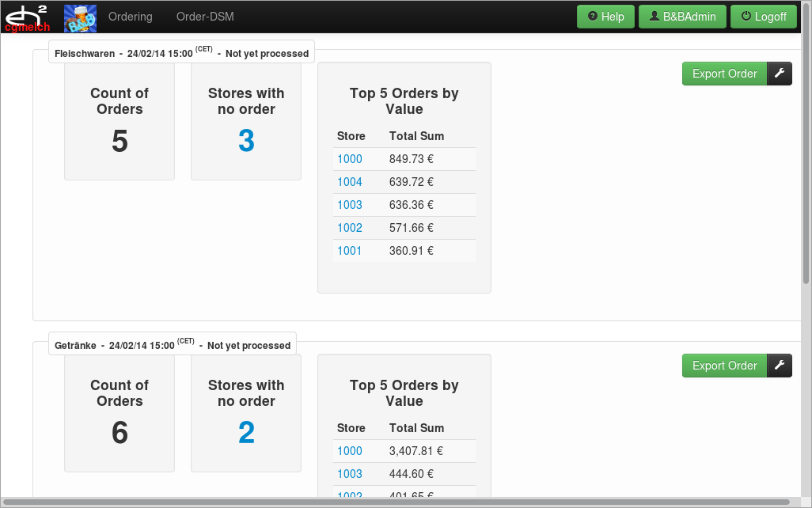
Task: Click the horizontal scrollbar at the bottom
Action: [x=396, y=502]
